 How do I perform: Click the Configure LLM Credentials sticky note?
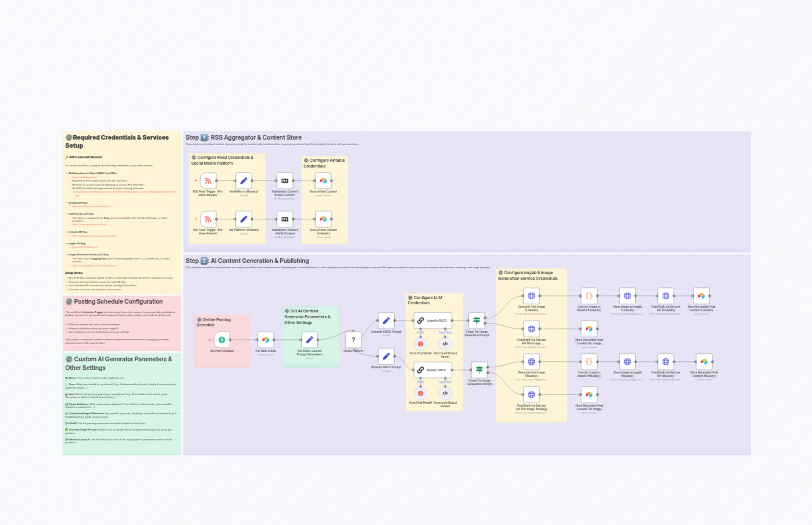pos(425,299)
